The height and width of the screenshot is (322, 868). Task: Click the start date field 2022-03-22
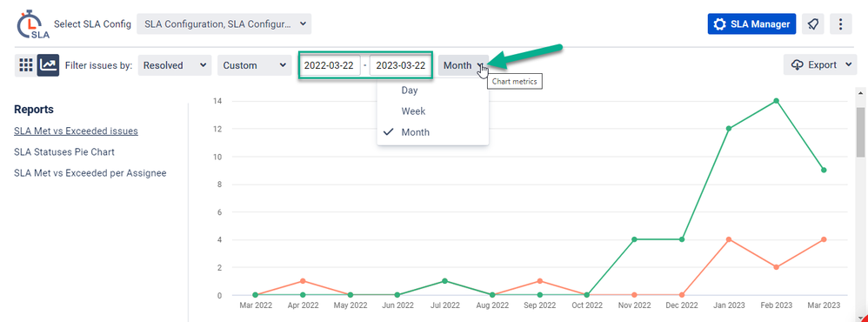(x=331, y=65)
